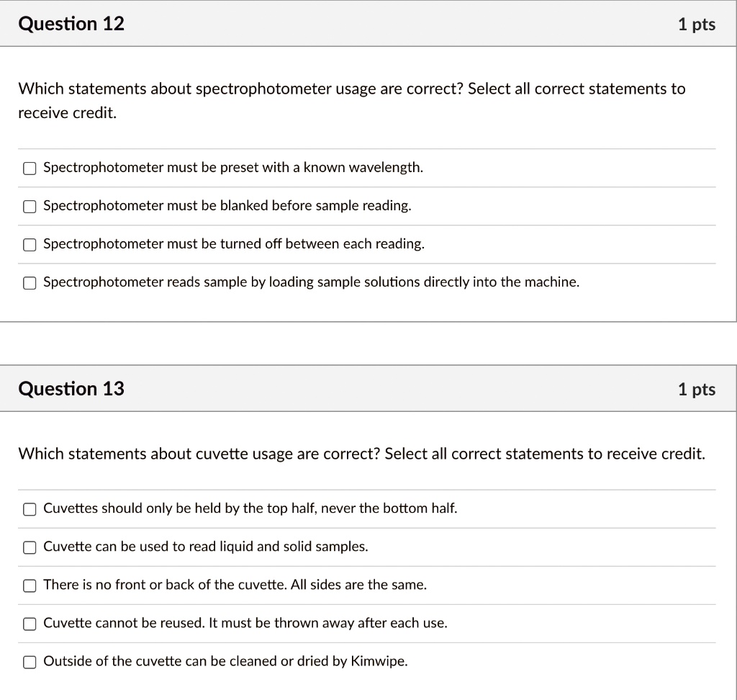Image resolution: width=737 pixels, height=700 pixels.
Task: Click the '1 pts' label for Question 13
Action: tap(696, 388)
